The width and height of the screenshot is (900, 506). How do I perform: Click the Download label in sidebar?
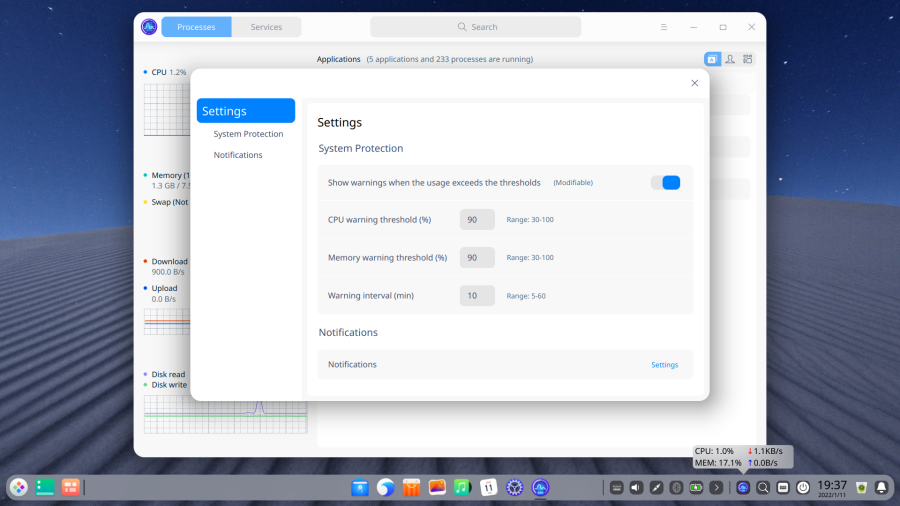point(169,262)
